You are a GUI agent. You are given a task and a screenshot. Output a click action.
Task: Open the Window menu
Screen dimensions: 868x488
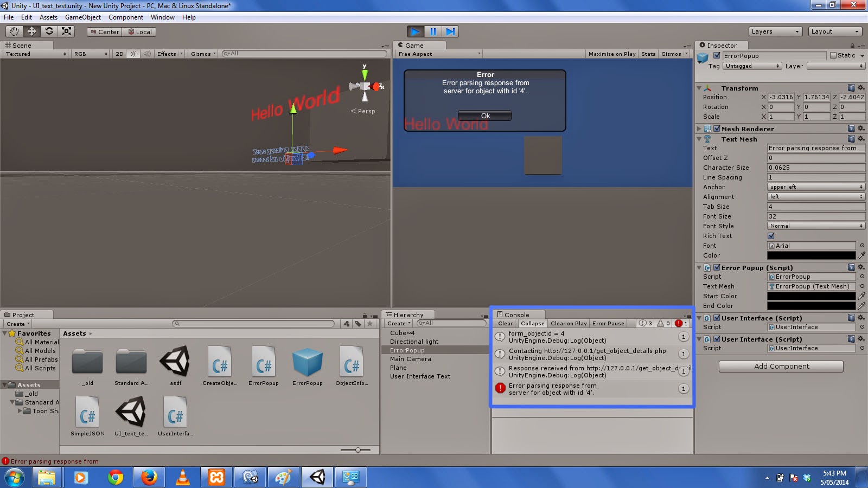point(163,17)
